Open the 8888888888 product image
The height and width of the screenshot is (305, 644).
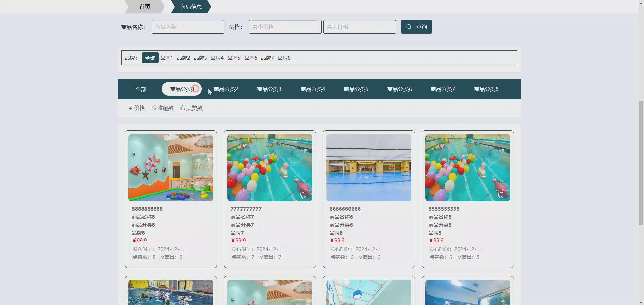[x=171, y=168]
